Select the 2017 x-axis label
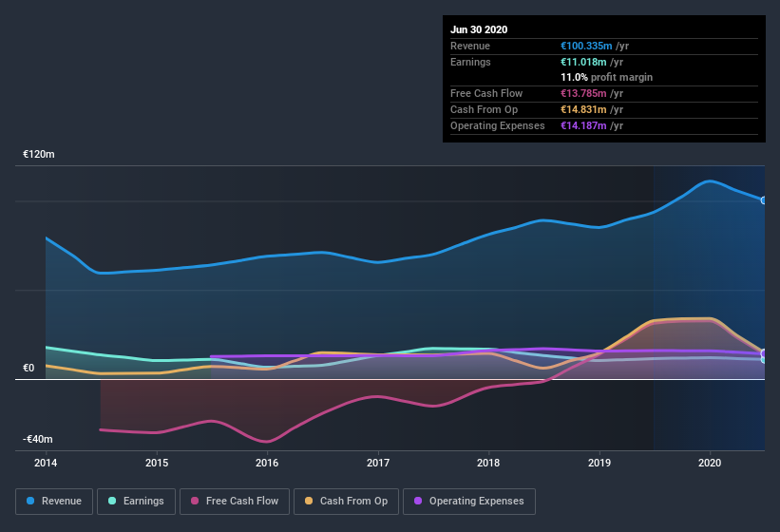Image resolution: width=780 pixels, height=532 pixels. tap(378, 463)
